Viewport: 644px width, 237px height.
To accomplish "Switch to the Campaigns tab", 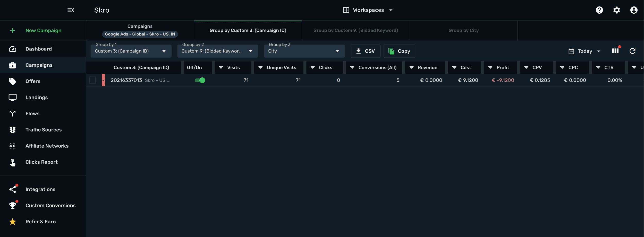I will tap(140, 30).
